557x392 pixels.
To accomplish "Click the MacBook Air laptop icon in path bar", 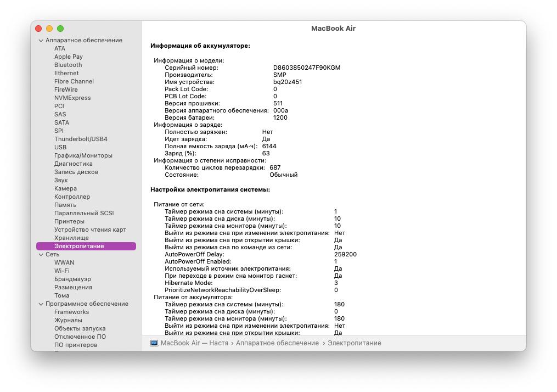I will pos(154,343).
